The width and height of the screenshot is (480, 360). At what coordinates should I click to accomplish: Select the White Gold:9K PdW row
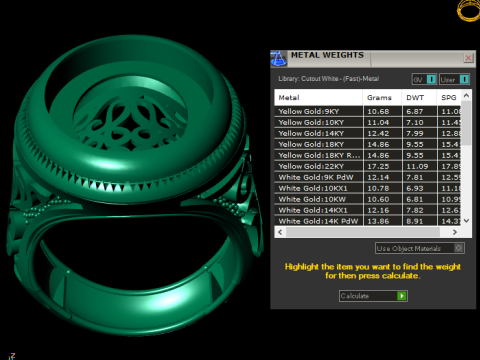(x=368, y=177)
